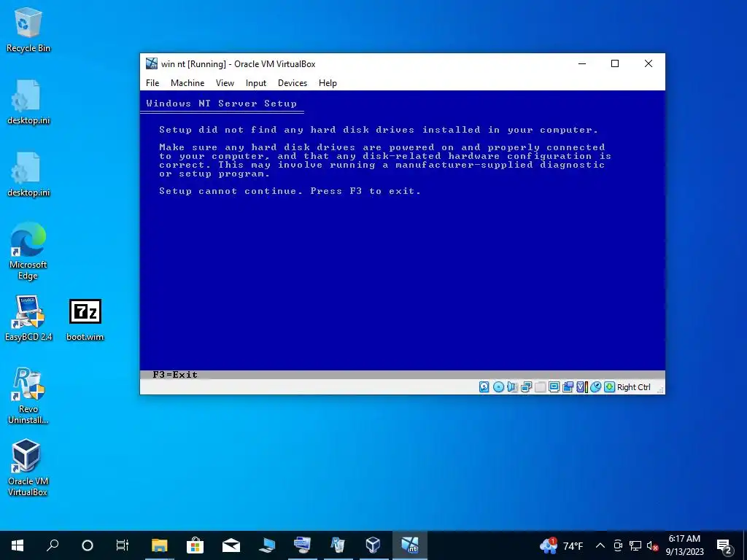Select the Recycle Bin desktop icon

28,29
